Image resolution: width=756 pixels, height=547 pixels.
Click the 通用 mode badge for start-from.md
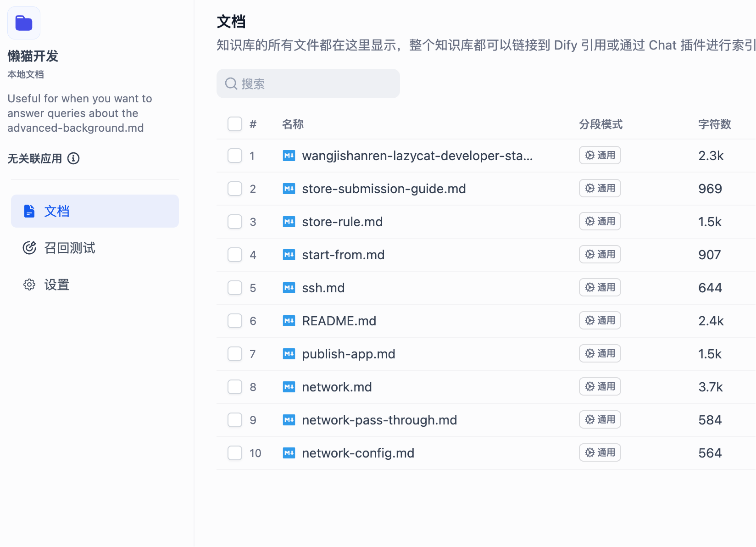point(600,254)
